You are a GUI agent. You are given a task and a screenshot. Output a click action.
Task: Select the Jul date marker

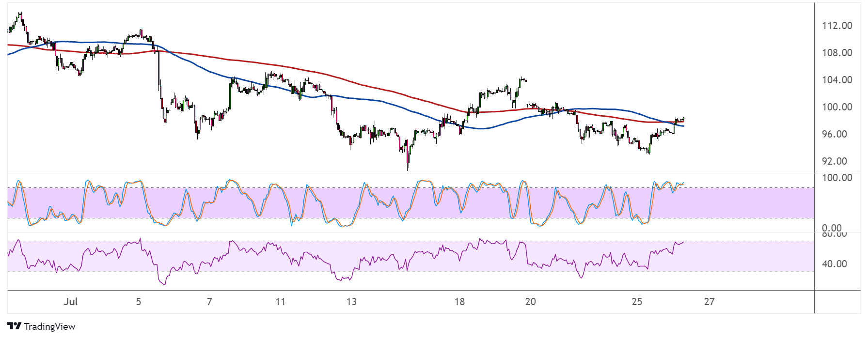click(71, 302)
